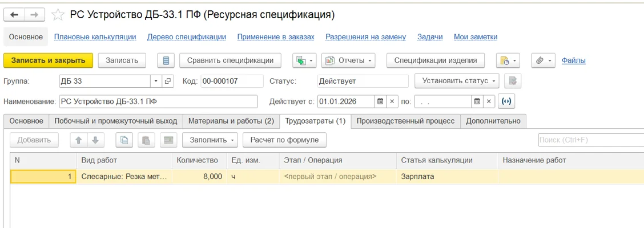Open the Файлы link
644x228 pixels.
[x=573, y=60]
